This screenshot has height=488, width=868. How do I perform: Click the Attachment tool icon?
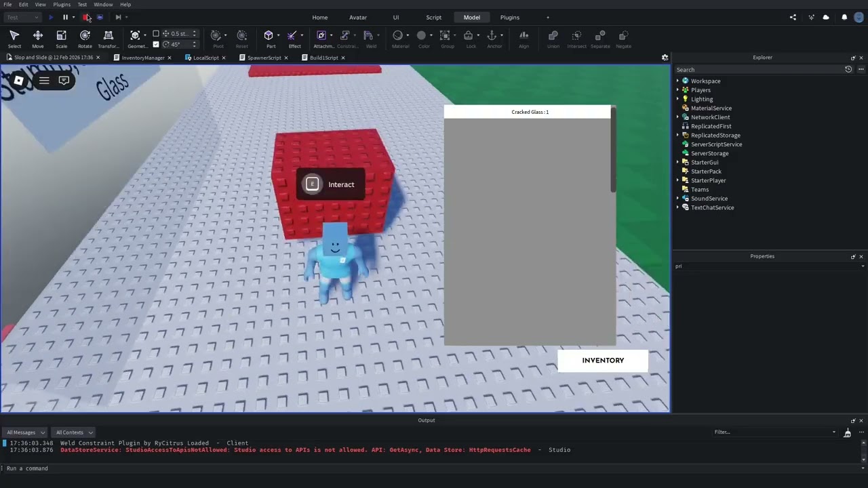click(321, 35)
